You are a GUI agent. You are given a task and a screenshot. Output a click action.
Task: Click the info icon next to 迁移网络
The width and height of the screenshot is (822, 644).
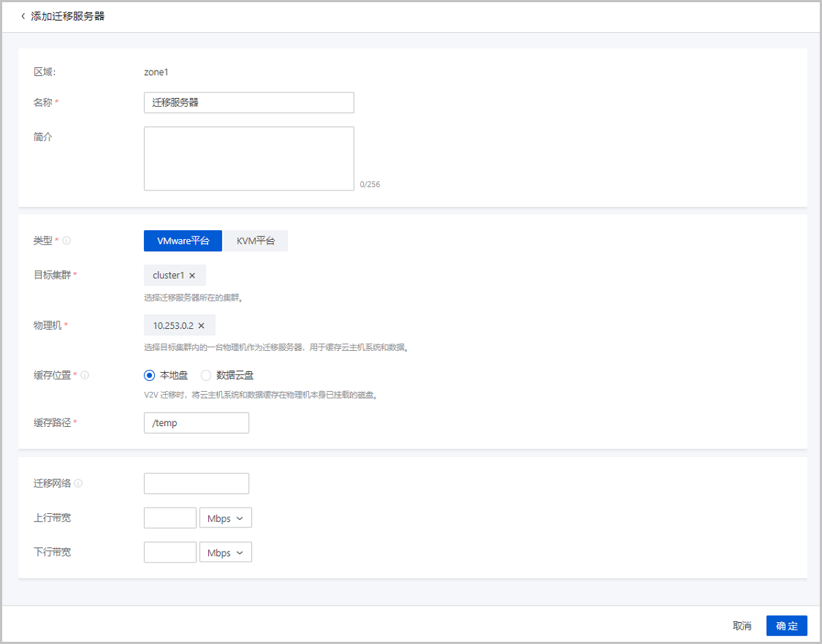(x=78, y=484)
